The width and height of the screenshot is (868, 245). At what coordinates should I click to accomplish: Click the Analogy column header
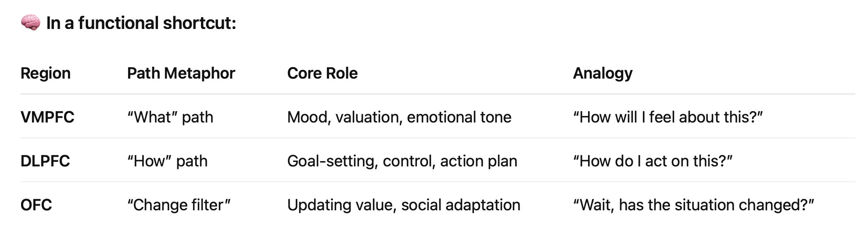pyautogui.click(x=603, y=73)
